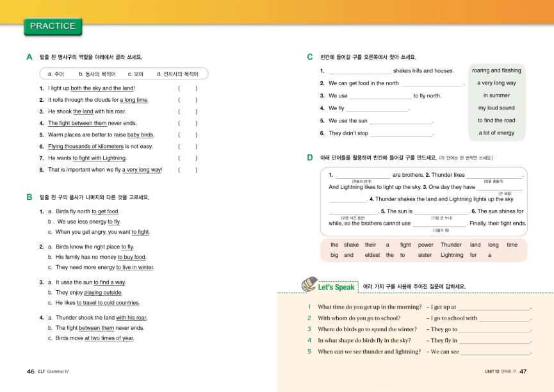The image size is (554, 392).
Task: Click answer parentheses for 'I light up' sentence
Action: 187,88
